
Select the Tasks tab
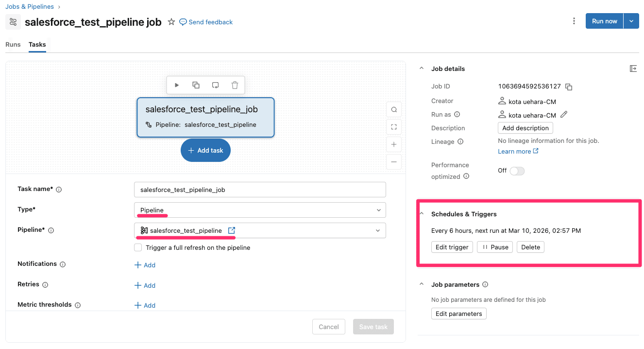pyautogui.click(x=37, y=44)
